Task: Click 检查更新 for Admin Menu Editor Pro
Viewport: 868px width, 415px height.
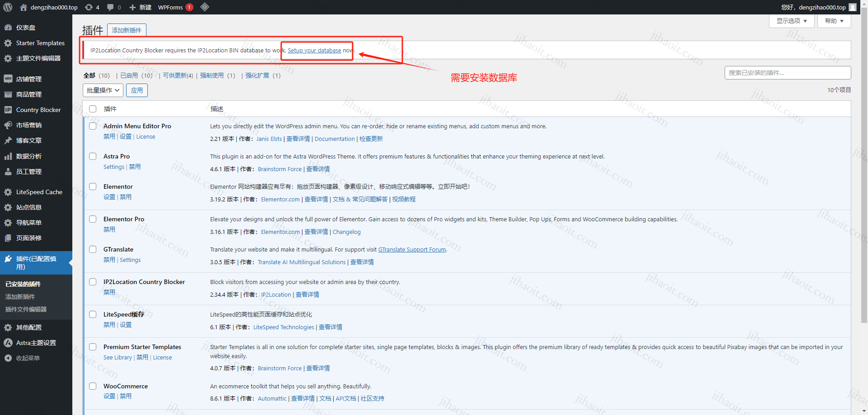Action: tap(371, 139)
